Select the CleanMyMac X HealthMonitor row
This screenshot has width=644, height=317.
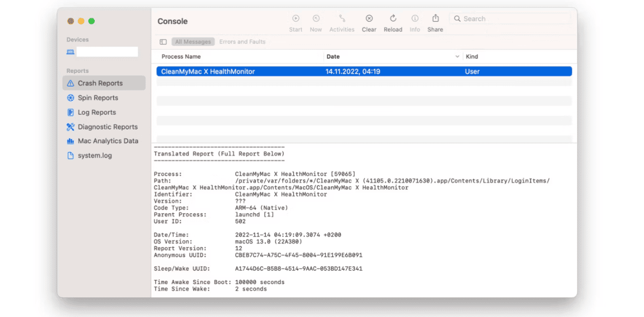364,71
